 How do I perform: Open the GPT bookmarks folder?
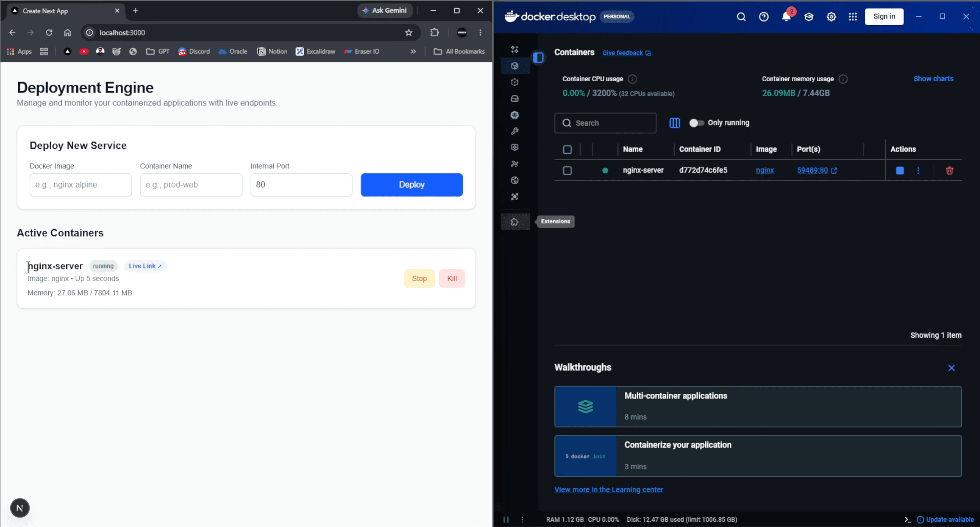tap(158, 52)
